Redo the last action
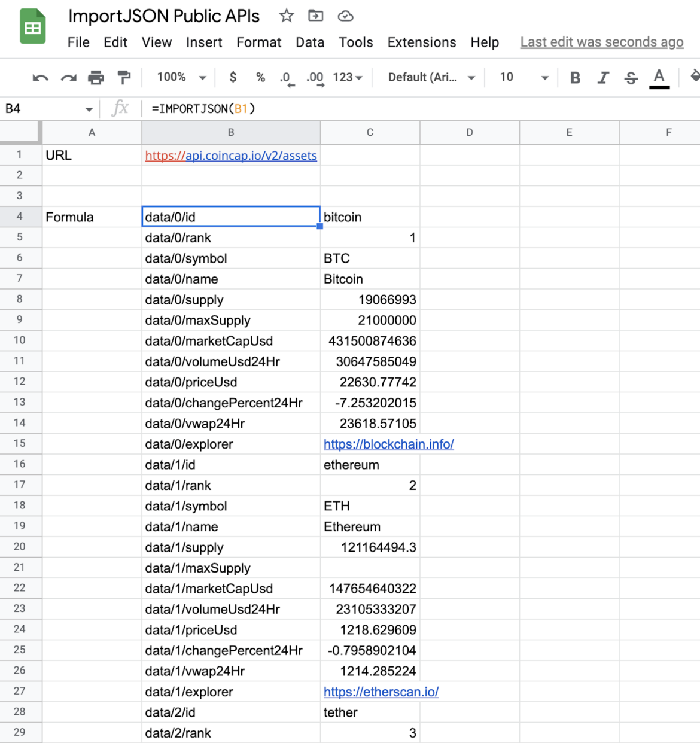The width and height of the screenshot is (700, 743). coord(68,77)
